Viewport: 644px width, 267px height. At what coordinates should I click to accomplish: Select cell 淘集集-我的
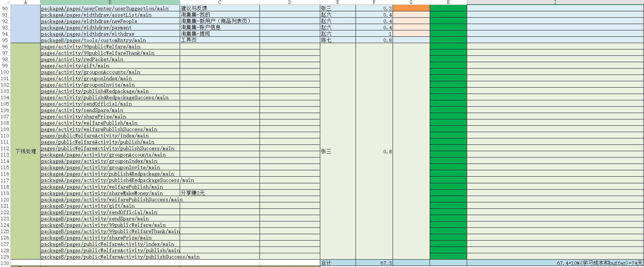(x=220, y=14)
